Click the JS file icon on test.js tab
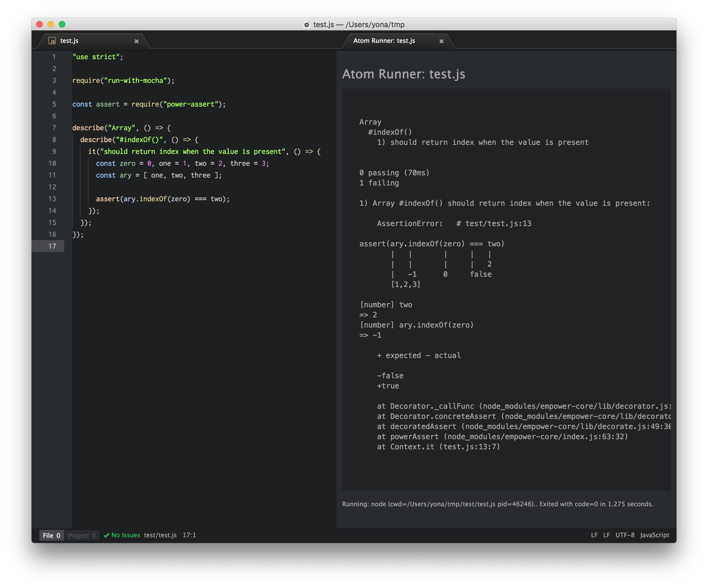Viewport: 708px width, 588px height. [52, 41]
